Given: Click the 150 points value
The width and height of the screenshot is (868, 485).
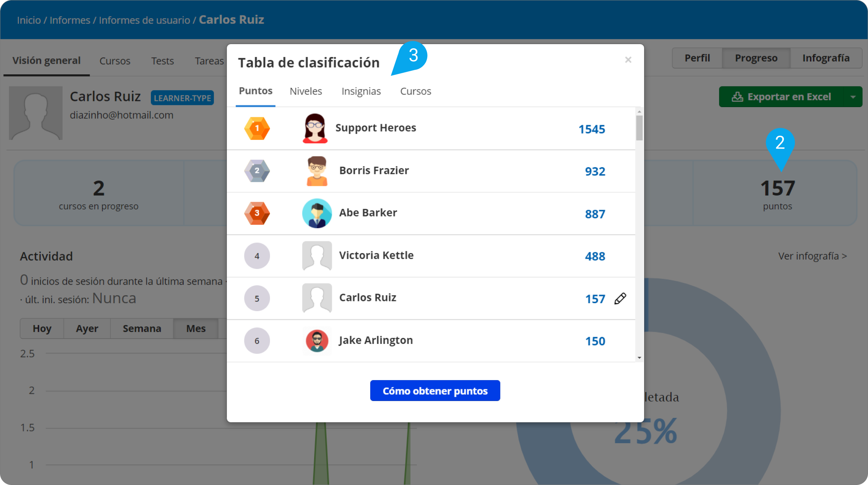Looking at the screenshot, I should pyautogui.click(x=595, y=341).
